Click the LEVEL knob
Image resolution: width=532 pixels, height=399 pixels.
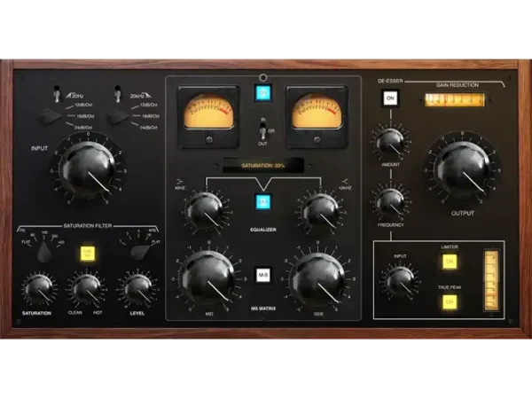(x=137, y=289)
